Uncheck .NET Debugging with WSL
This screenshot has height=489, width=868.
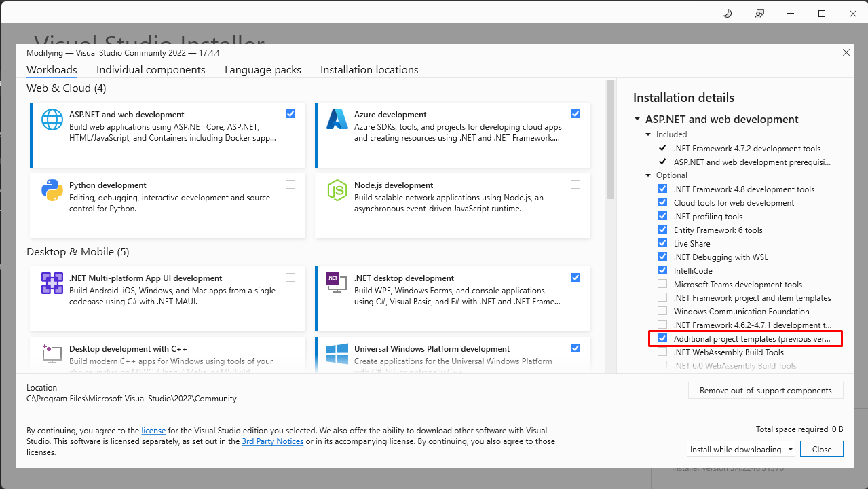[x=662, y=257]
